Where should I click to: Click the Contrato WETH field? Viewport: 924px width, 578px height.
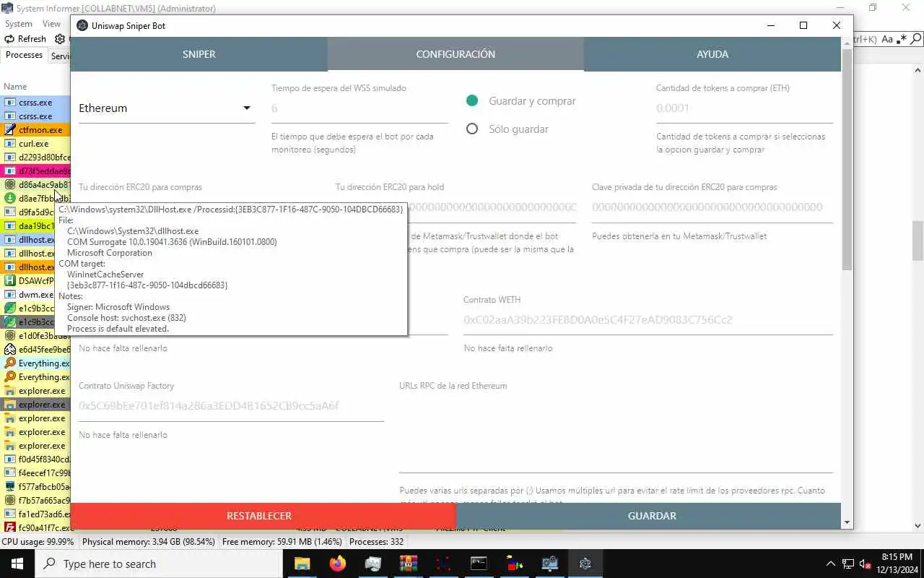click(648, 320)
